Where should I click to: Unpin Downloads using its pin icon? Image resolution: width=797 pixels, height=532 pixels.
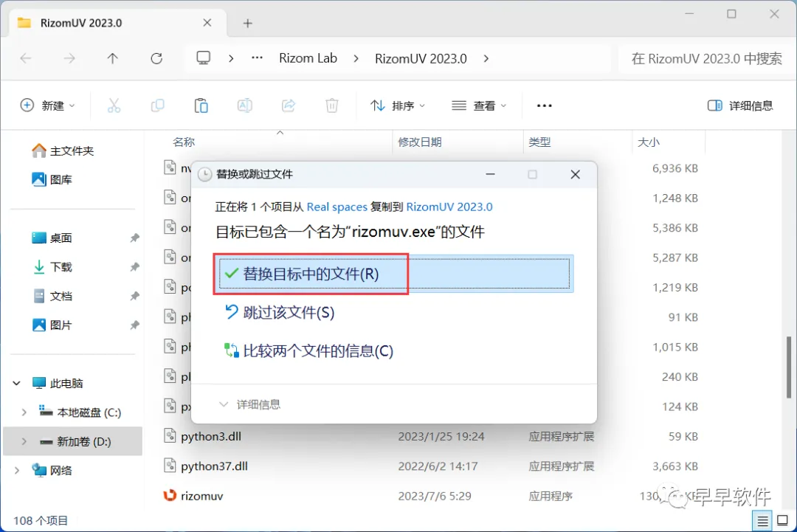tap(134, 267)
